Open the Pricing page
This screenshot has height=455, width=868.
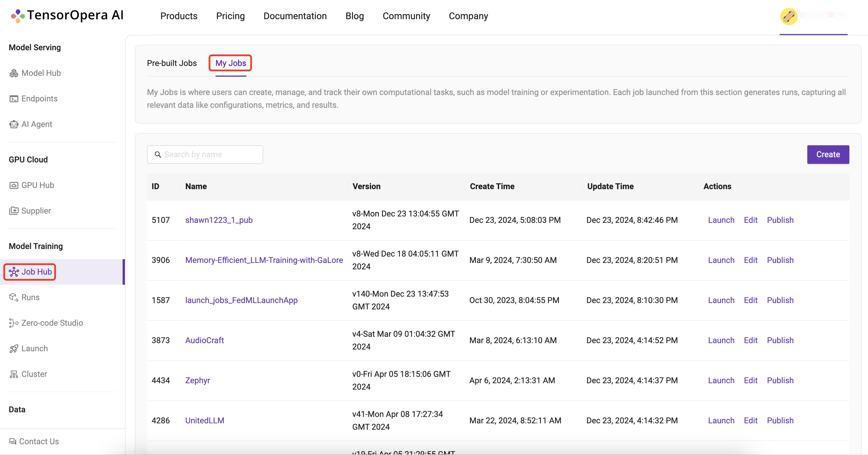230,16
